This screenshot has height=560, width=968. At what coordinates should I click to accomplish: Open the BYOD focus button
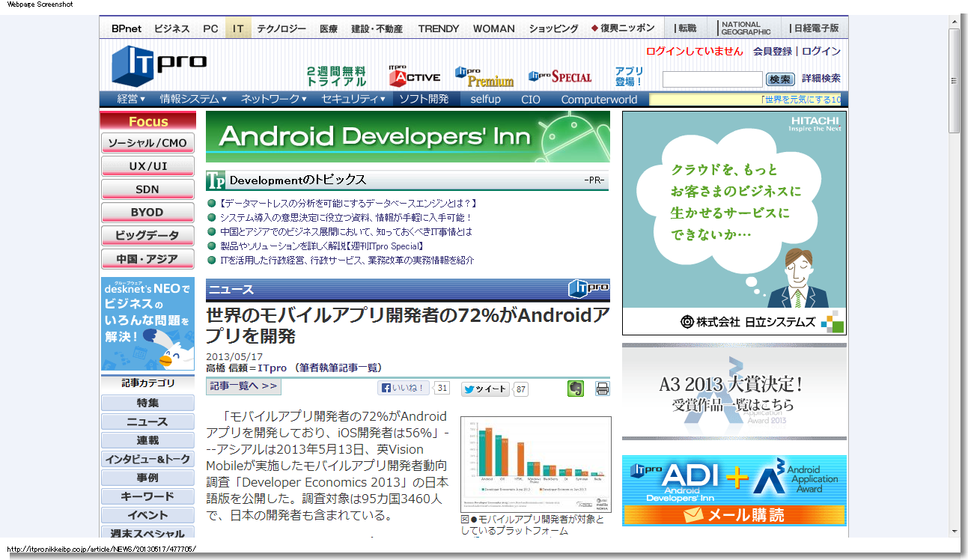(147, 213)
